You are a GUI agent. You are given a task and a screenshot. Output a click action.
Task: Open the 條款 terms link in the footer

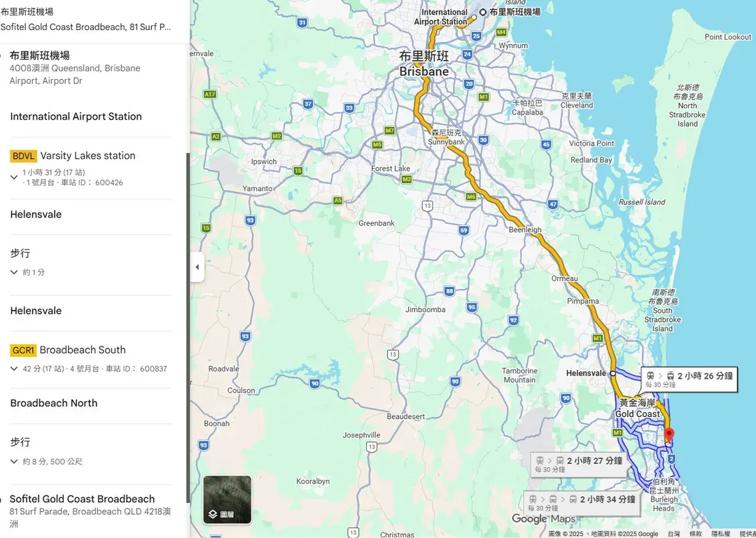[696, 534]
